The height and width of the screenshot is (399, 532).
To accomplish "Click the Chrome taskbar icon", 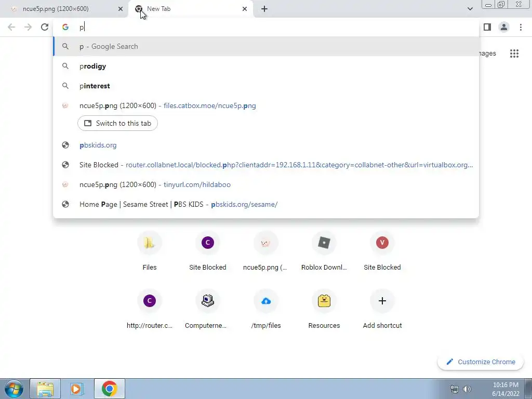I will (x=109, y=389).
